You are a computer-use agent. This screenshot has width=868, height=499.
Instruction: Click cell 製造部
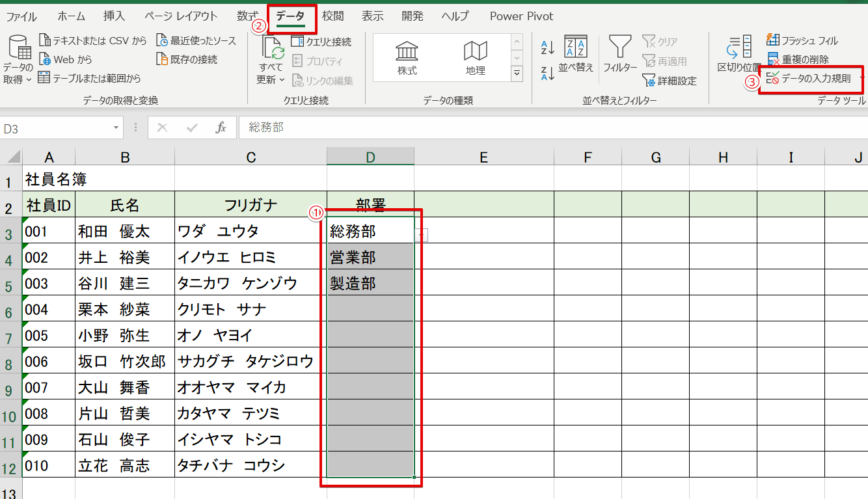tap(370, 283)
